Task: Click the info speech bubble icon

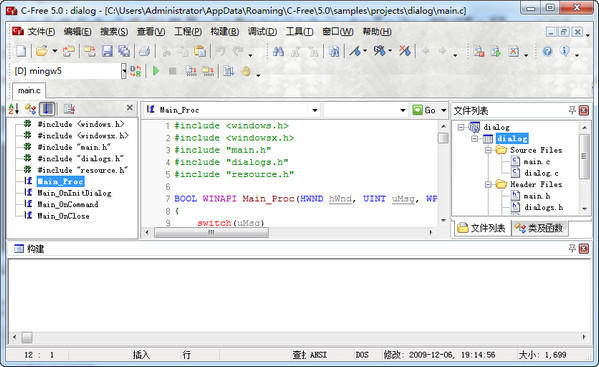Action: (564, 51)
